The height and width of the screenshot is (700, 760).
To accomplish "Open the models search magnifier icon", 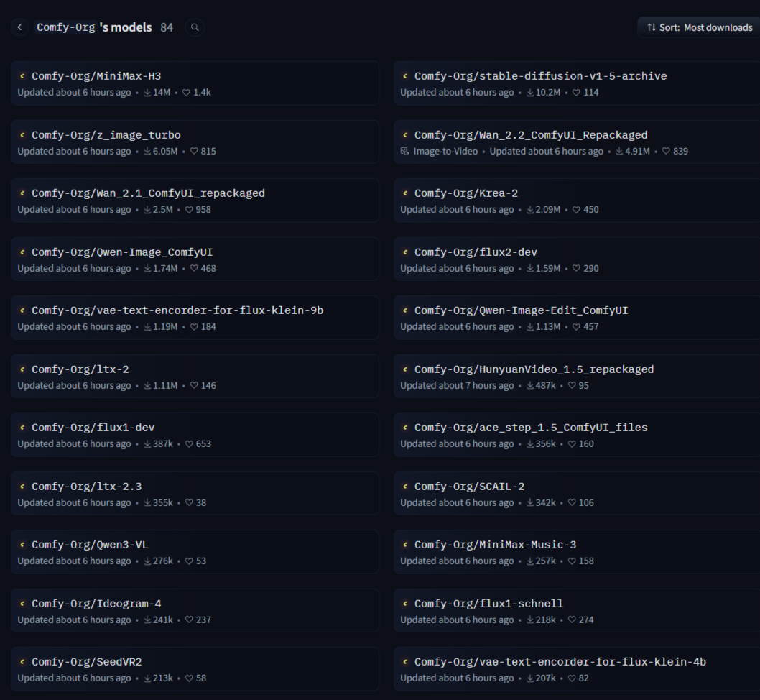I will tap(195, 27).
